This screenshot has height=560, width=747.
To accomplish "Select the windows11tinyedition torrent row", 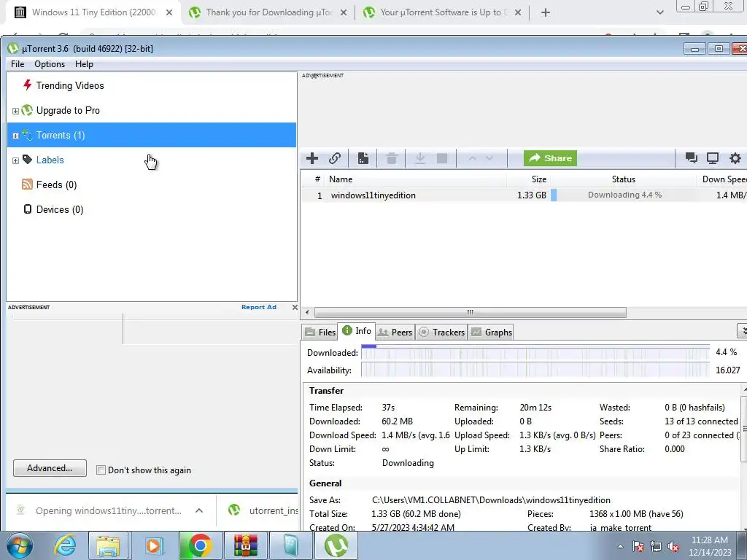I will pyautogui.click(x=524, y=195).
